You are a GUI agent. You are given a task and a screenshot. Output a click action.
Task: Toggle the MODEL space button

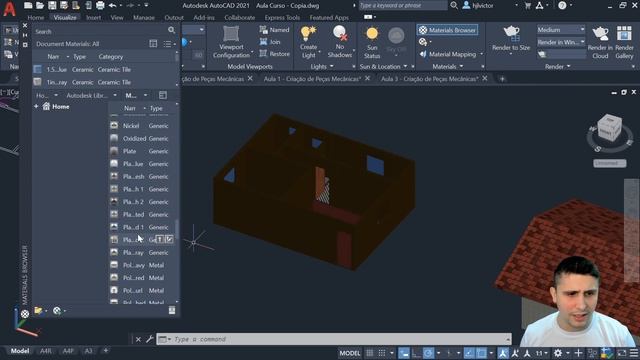tap(350, 353)
